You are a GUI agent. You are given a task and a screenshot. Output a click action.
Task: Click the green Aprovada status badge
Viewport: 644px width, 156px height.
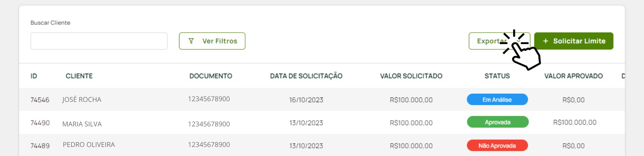click(x=498, y=122)
